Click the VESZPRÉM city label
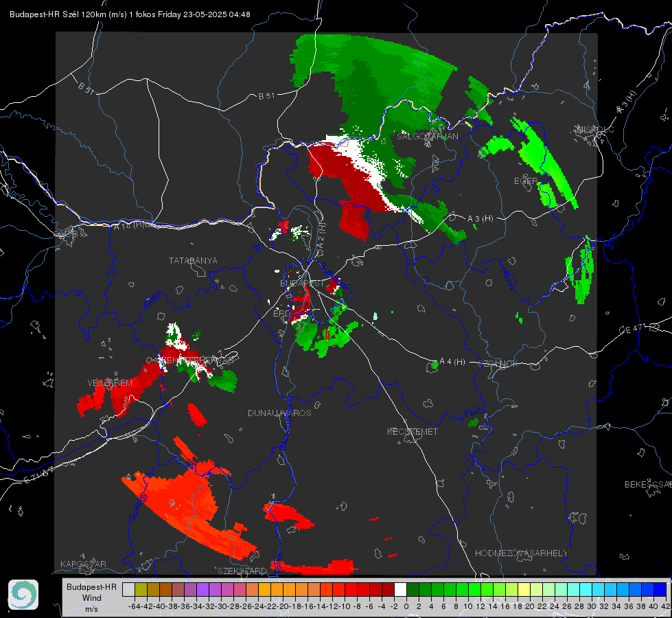 [110, 383]
